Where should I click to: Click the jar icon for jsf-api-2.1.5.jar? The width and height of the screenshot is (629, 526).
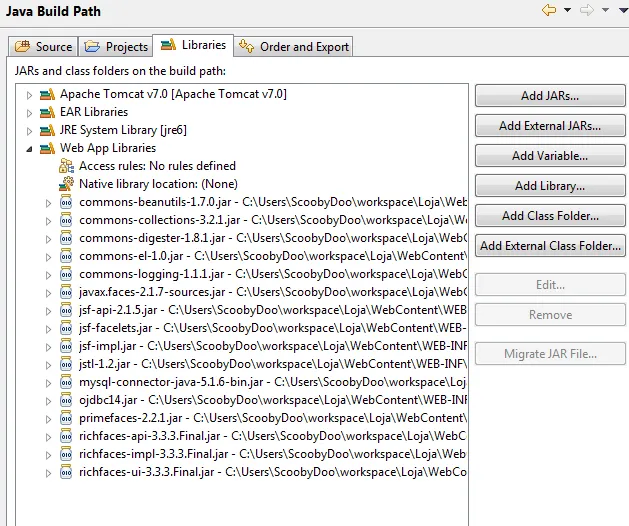[66, 310]
